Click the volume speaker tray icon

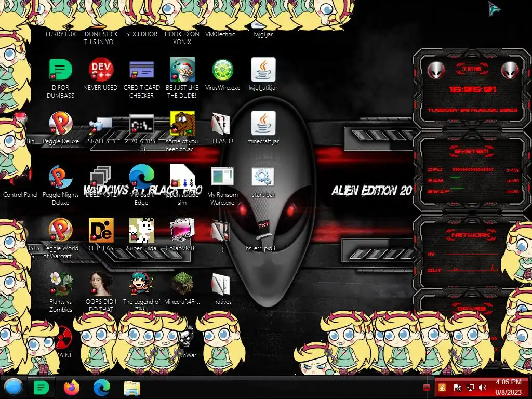(x=483, y=388)
